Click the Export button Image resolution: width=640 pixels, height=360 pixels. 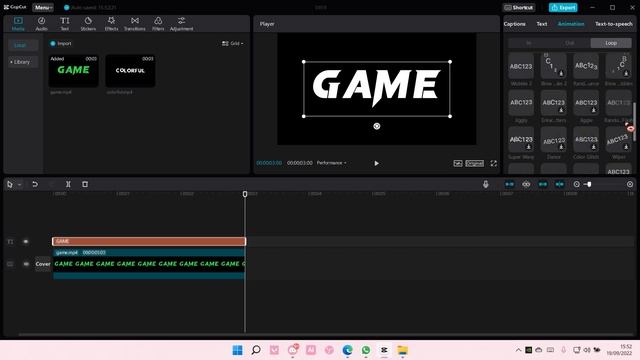(x=563, y=7)
